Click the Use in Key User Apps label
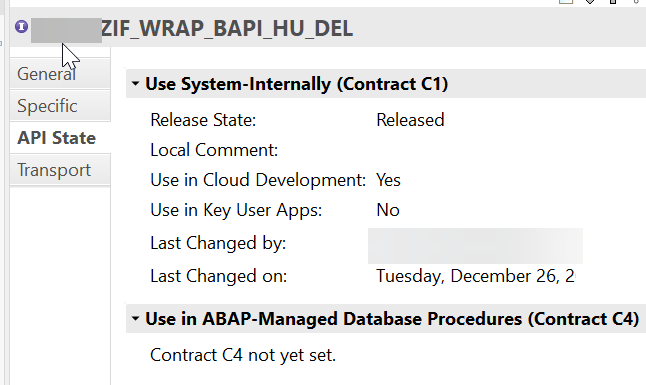 [236, 210]
